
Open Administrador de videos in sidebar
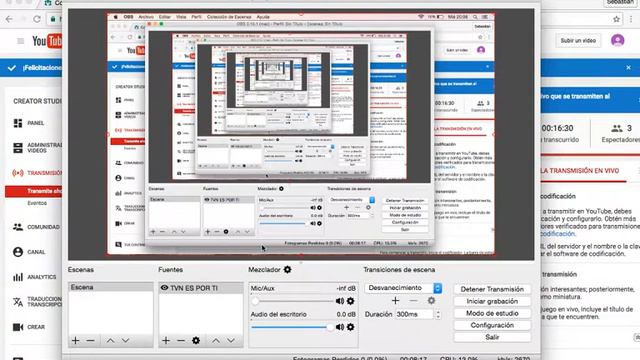tap(37, 147)
